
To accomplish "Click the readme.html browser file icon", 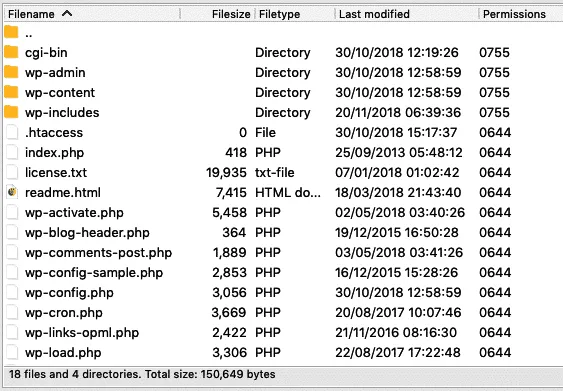I will [x=12, y=192].
